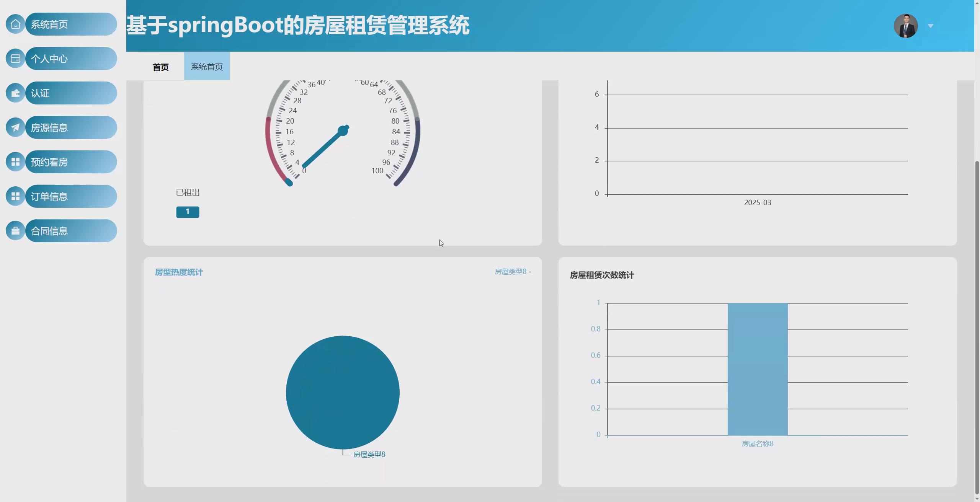Select the highlighted 系统首页 tab

(207, 67)
